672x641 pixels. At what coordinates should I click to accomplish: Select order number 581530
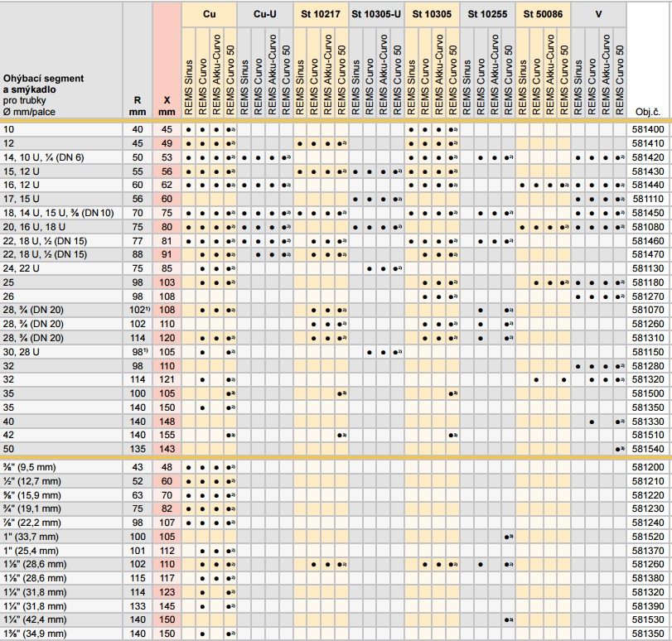(648, 619)
